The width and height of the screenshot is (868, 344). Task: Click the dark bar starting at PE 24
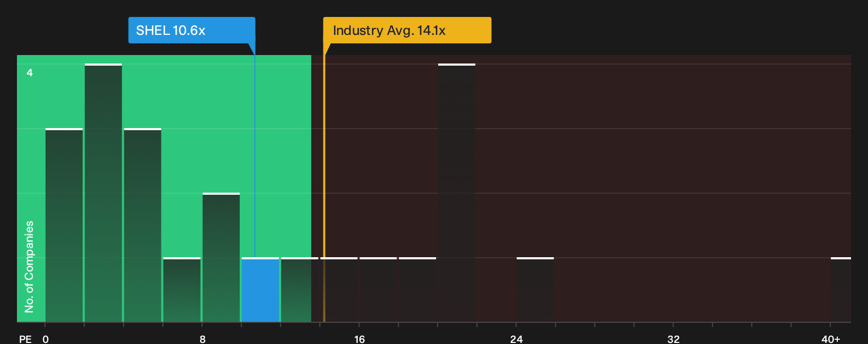tap(535, 289)
